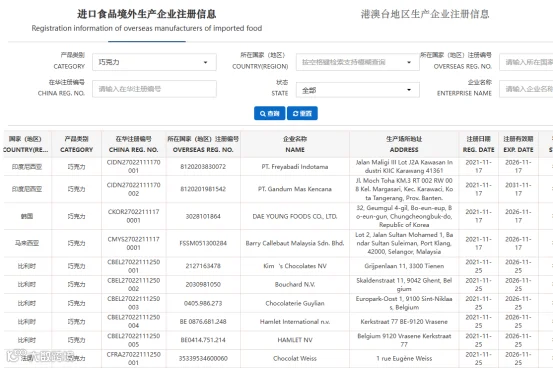This screenshot has width=553, height=368.
Task: Open the CATEGORY dropdown showing 巧克力
Action: coord(154,62)
